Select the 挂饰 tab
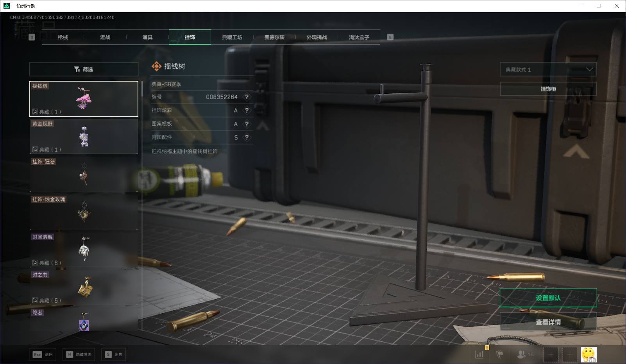Screen dimensions: 626x364 pyautogui.click(x=190, y=37)
